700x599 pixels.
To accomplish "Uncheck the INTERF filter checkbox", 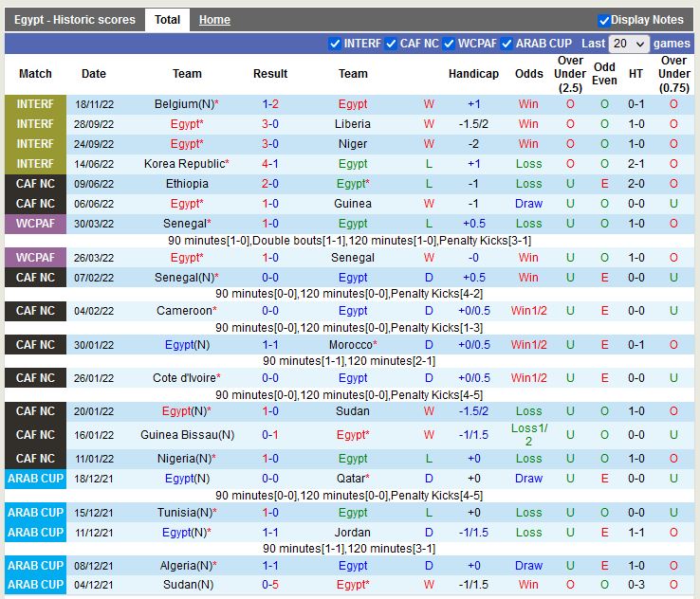I will pos(334,44).
